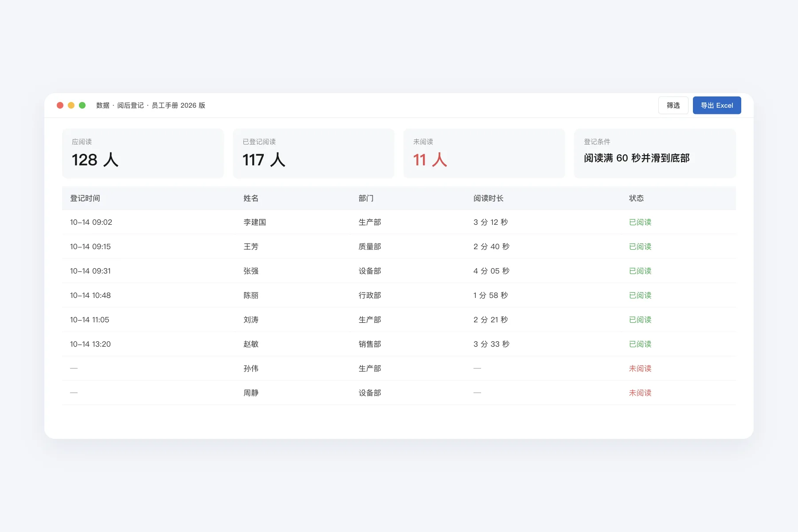Viewport: 798px width, 532px height.
Task: Click reading duration 3 分 12 秒
Action: pos(491,222)
